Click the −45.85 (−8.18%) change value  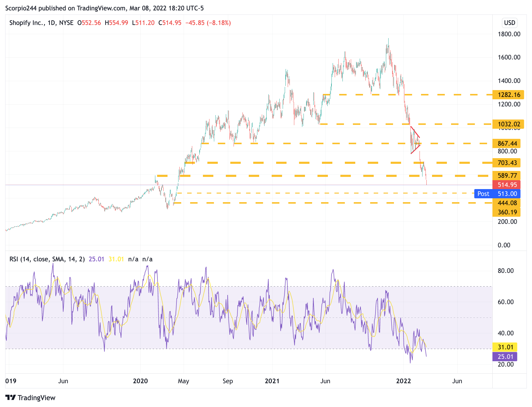tap(208, 23)
